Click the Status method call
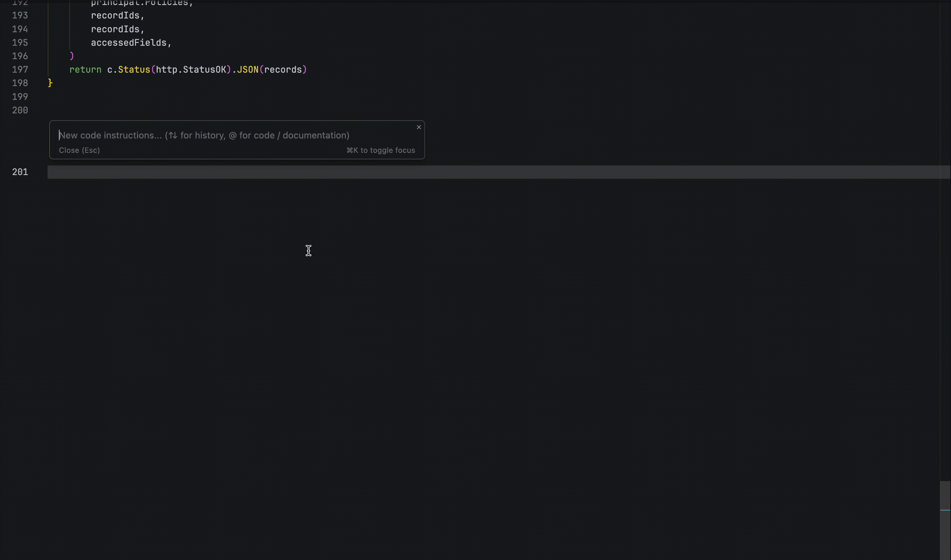 [x=134, y=70]
